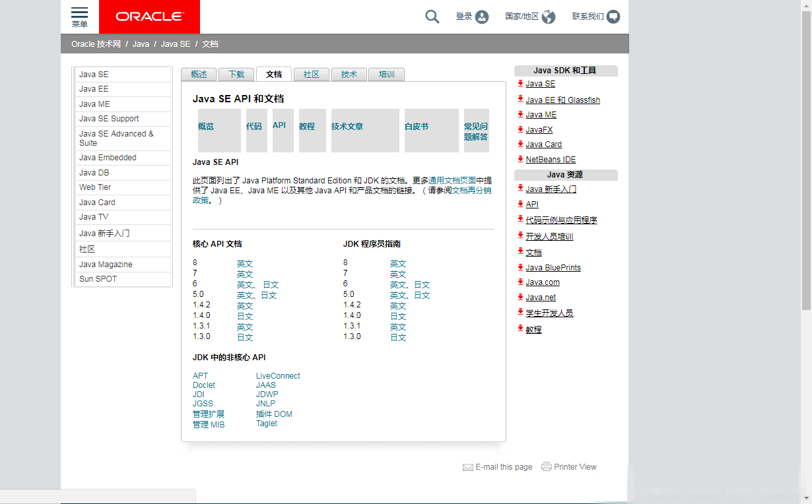Click 英文 link for JDK guide version 7
Image resolution: width=812 pixels, height=504 pixels.
[398, 274]
